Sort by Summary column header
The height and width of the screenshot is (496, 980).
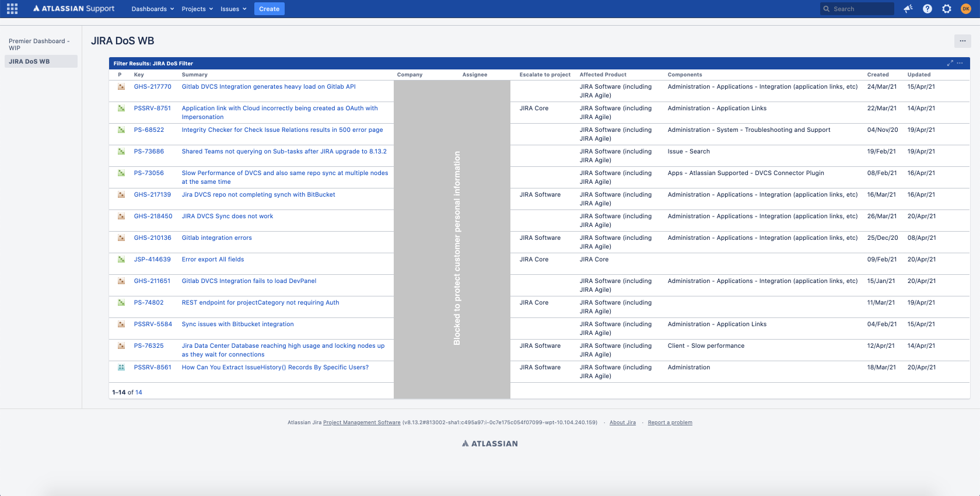[194, 75]
